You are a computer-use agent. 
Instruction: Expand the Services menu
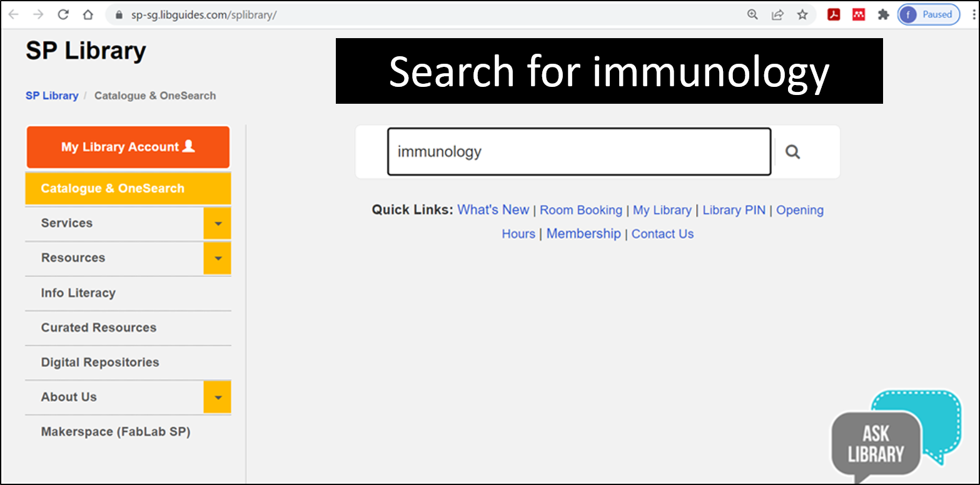click(x=218, y=223)
